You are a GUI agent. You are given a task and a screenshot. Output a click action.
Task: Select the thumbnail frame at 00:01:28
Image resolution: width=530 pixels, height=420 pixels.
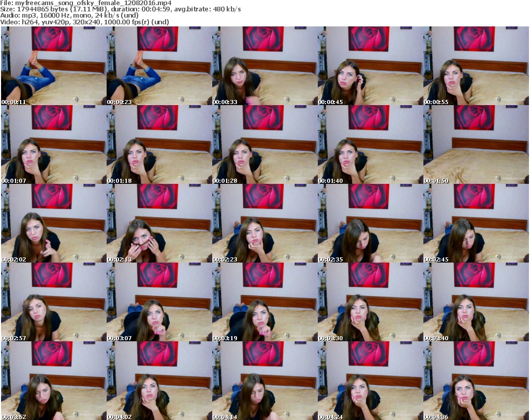click(264, 144)
